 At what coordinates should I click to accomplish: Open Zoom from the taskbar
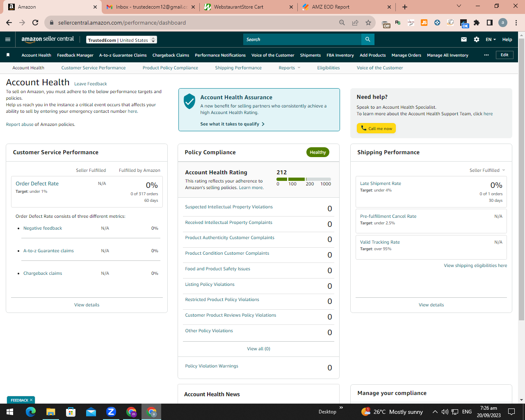tap(111, 412)
